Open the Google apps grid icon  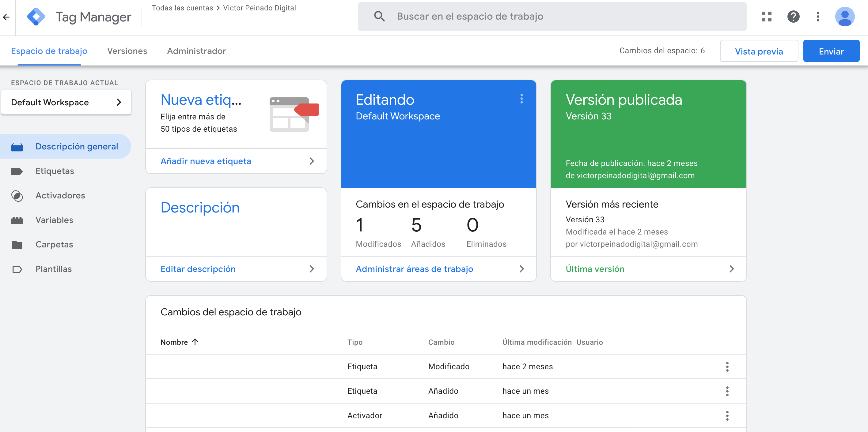[x=766, y=17]
